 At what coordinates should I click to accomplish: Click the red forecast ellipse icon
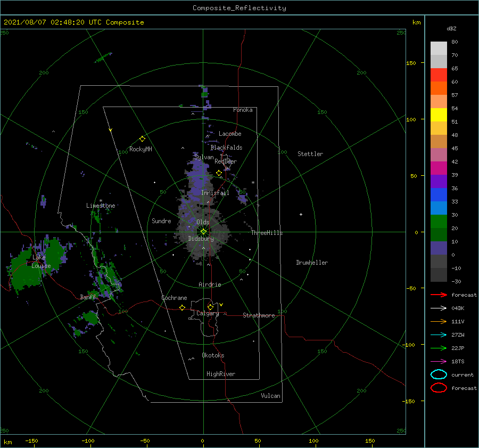click(x=439, y=388)
